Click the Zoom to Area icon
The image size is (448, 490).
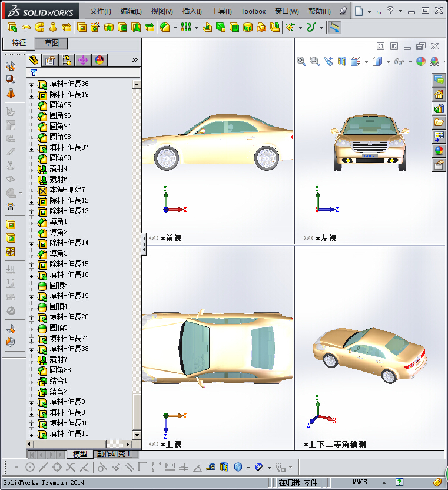click(x=314, y=61)
